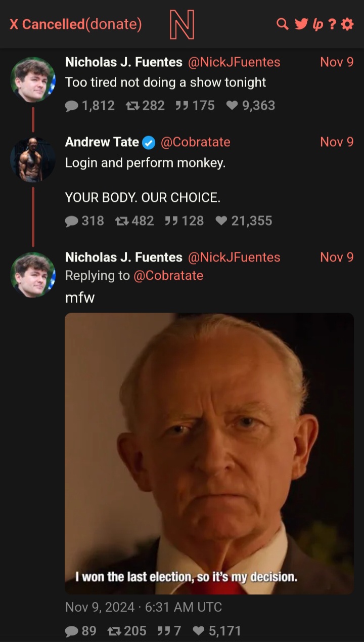
Task: Click the 'X Cancelled(donate)' site title
Action: click(x=76, y=24)
